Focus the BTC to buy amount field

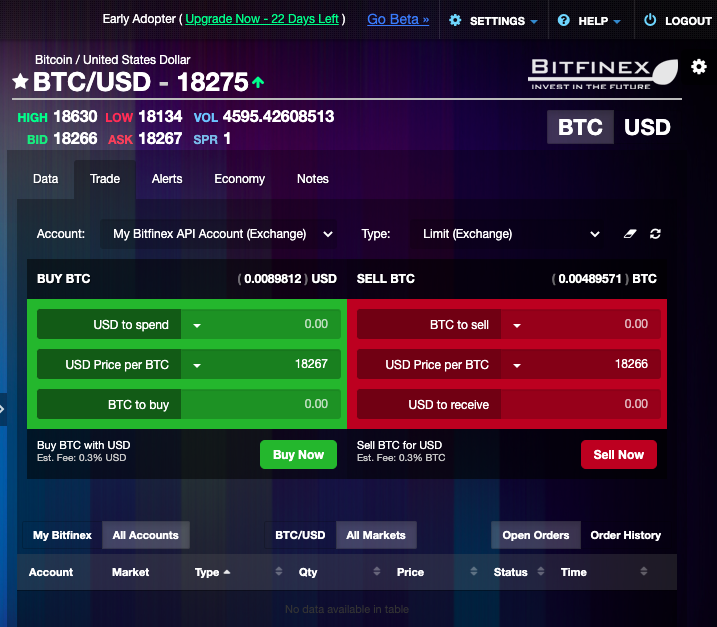click(x=261, y=404)
